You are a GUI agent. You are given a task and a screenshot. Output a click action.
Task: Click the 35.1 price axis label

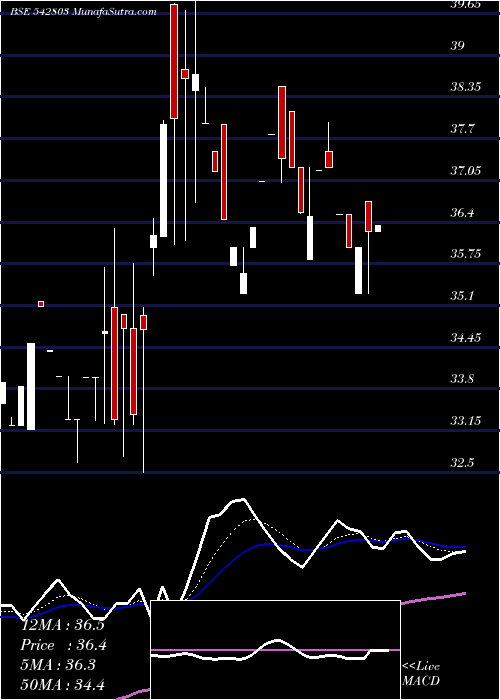point(462,296)
